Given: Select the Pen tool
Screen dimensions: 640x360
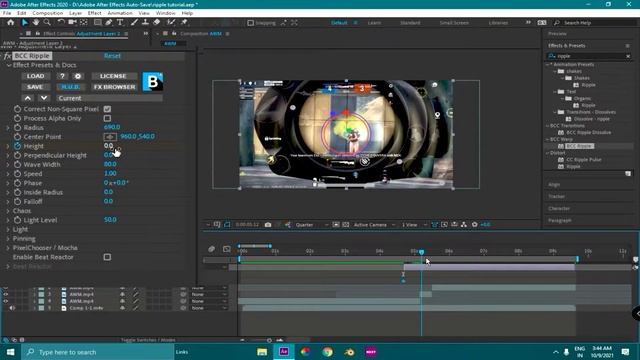Looking at the screenshot, I should click(x=109, y=22).
